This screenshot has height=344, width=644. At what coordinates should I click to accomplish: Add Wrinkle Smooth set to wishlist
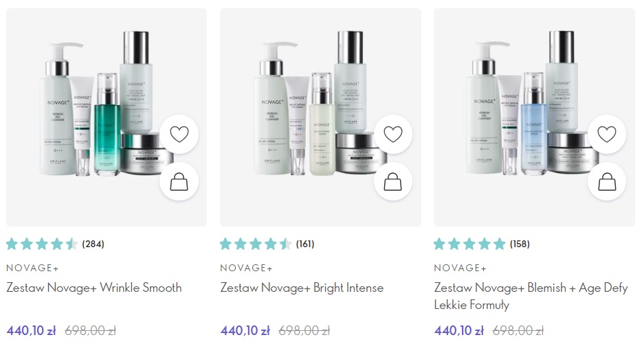pyautogui.click(x=179, y=134)
